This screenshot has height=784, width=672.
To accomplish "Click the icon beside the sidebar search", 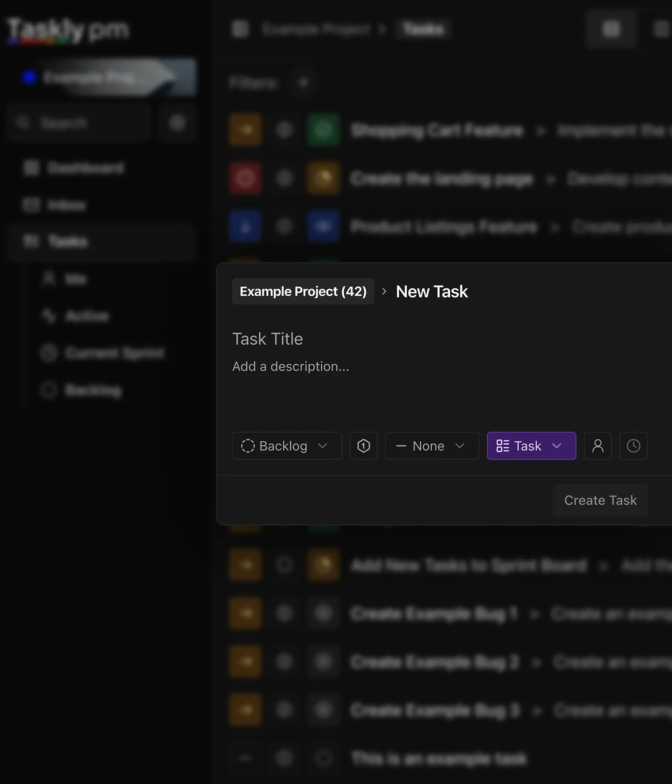I will pyautogui.click(x=177, y=123).
